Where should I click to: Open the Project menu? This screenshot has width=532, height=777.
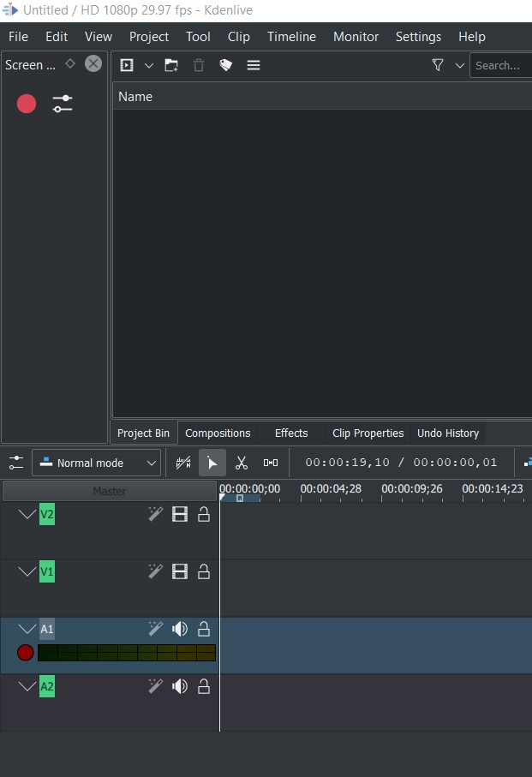click(148, 37)
